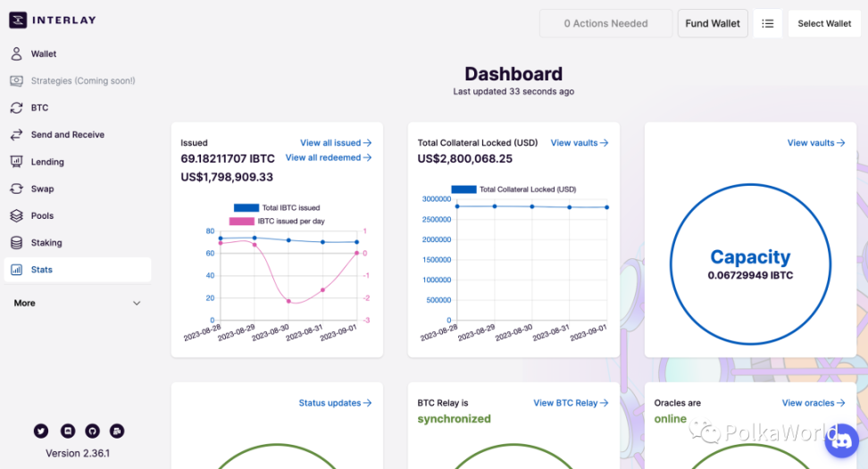868x469 pixels.
Task: Open the list view icon button
Action: click(768, 23)
